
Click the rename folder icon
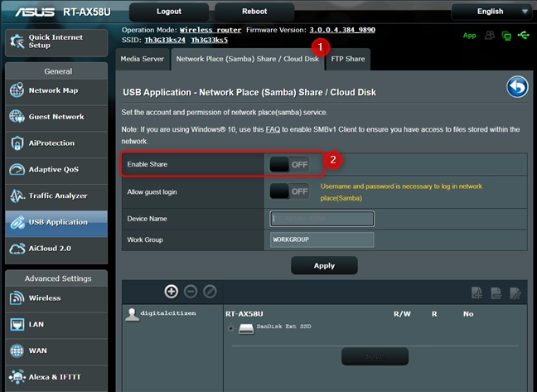tap(515, 293)
